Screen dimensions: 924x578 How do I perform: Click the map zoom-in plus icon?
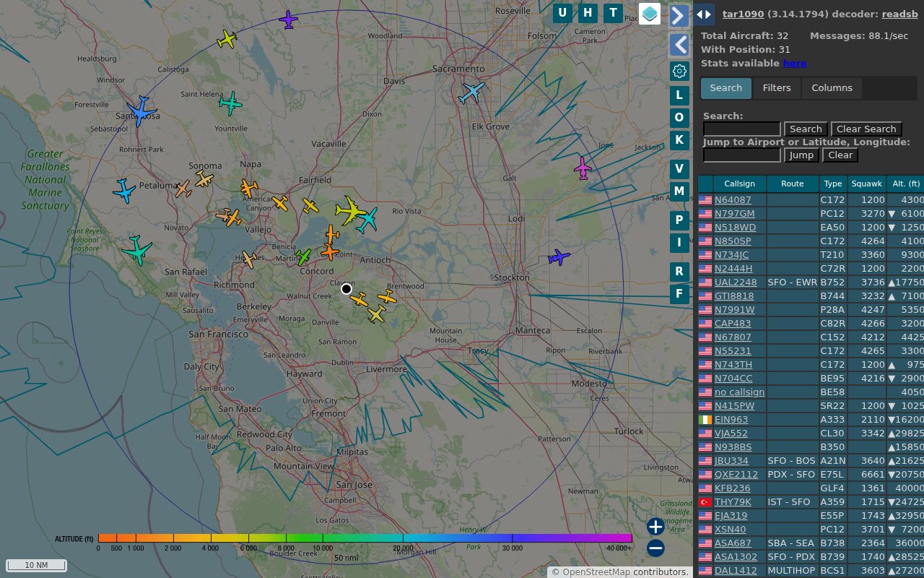(x=654, y=526)
